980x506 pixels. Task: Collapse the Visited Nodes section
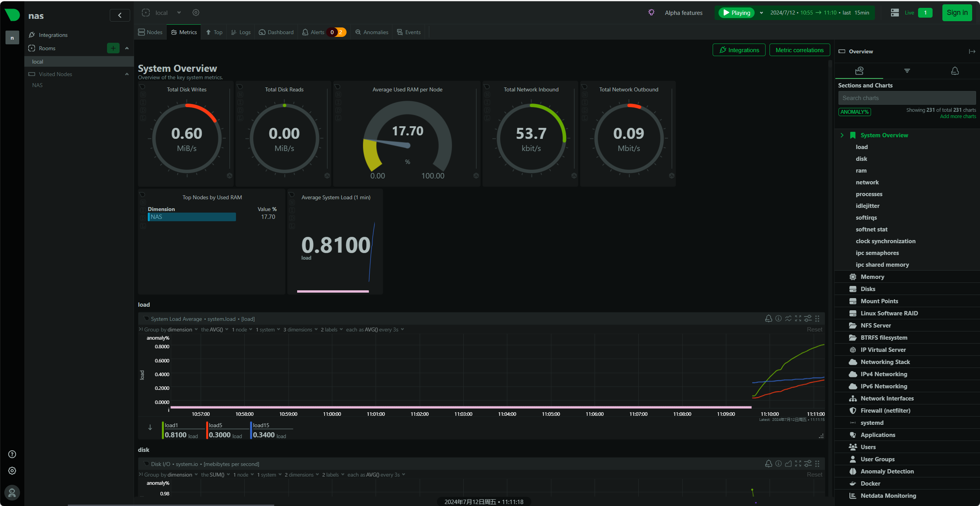127,74
